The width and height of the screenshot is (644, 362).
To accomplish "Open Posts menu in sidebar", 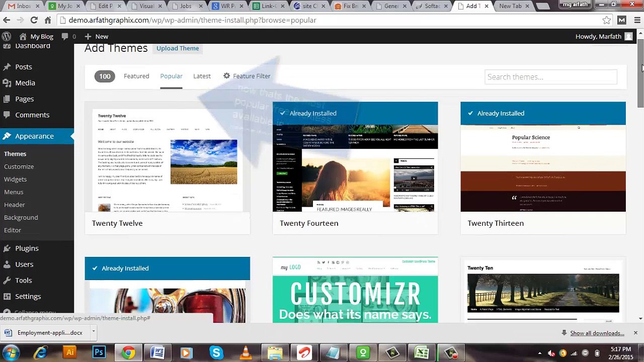I will point(23,67).
